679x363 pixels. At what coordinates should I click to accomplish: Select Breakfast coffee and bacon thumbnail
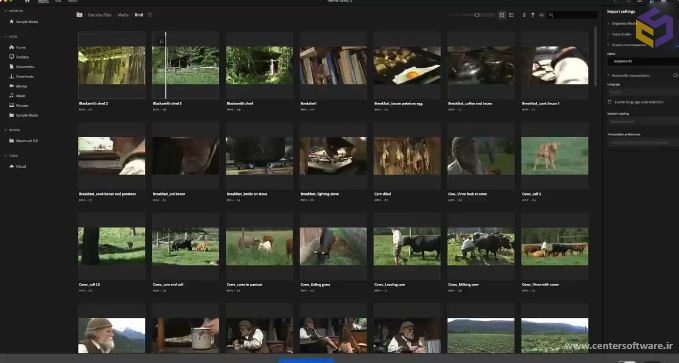pos(481,65)
